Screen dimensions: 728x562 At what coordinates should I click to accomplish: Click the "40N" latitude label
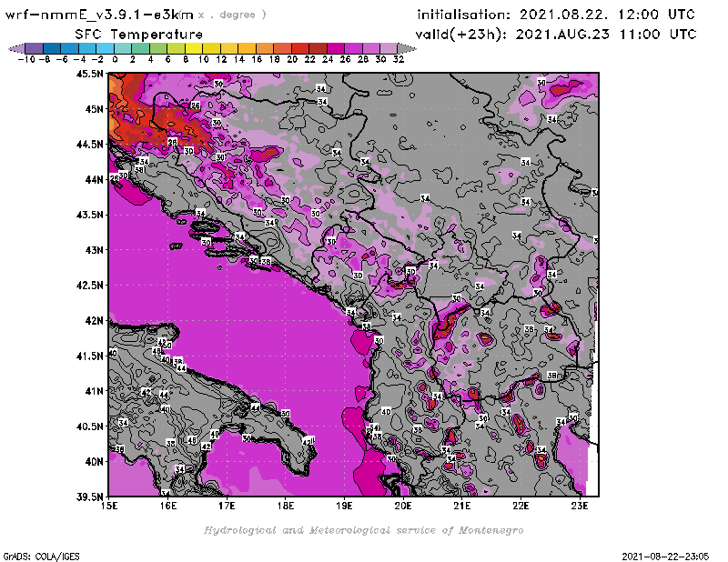tap(94, 462)
